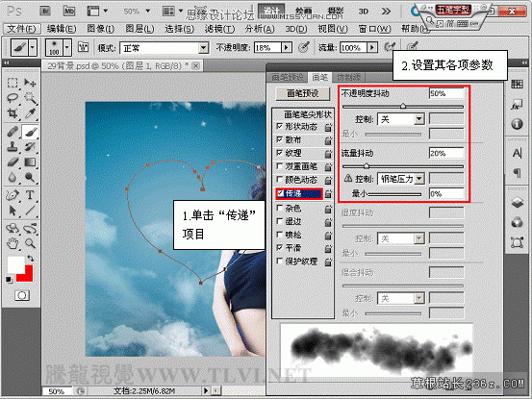Open the 模式 blending mode dropdown

point(165,48)
